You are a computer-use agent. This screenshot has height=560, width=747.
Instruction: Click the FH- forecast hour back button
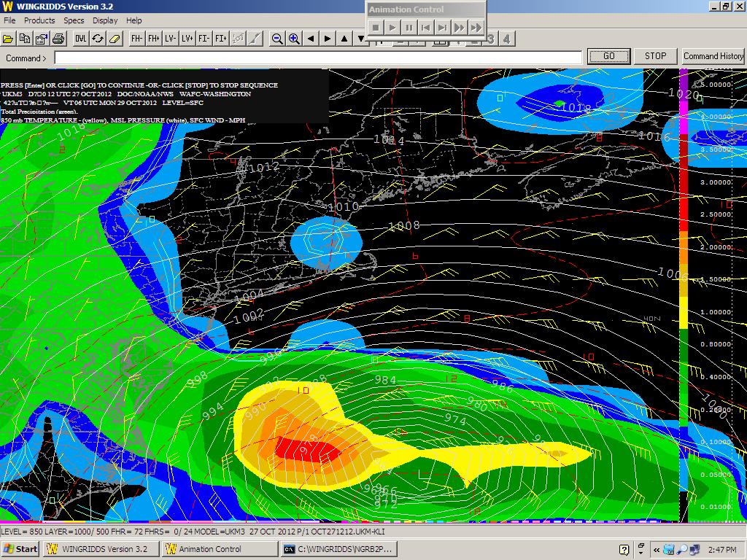tap(136, 39)
